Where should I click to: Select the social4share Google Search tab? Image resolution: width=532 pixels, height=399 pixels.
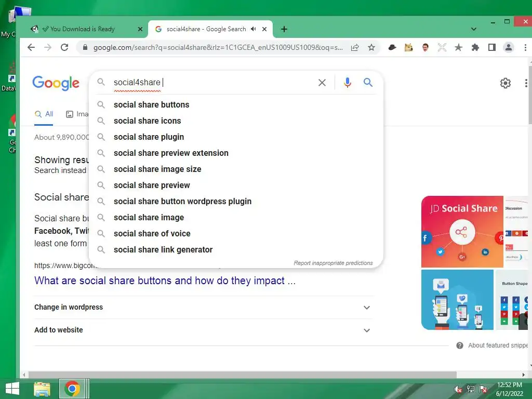(210, 29)
